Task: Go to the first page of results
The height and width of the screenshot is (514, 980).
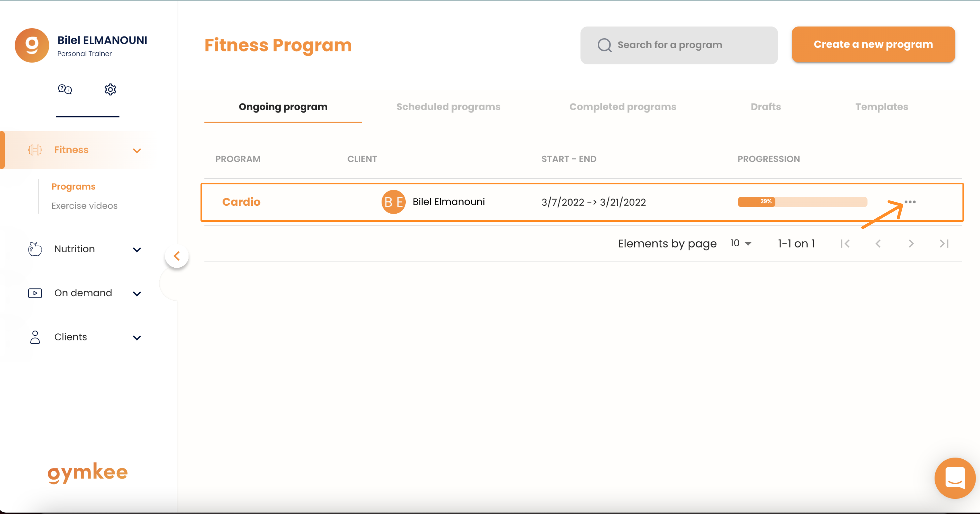Action: point(845,243)
